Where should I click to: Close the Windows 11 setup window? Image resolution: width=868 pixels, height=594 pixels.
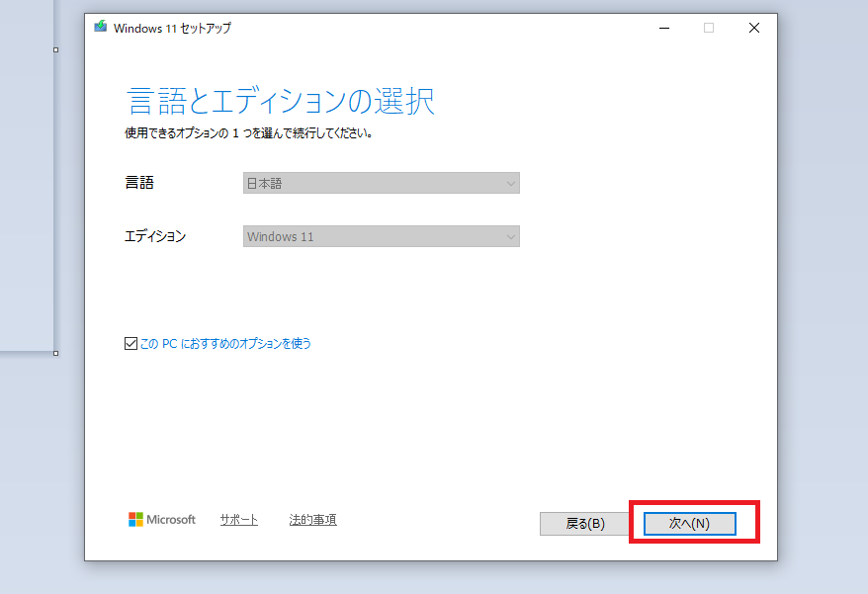754,28
